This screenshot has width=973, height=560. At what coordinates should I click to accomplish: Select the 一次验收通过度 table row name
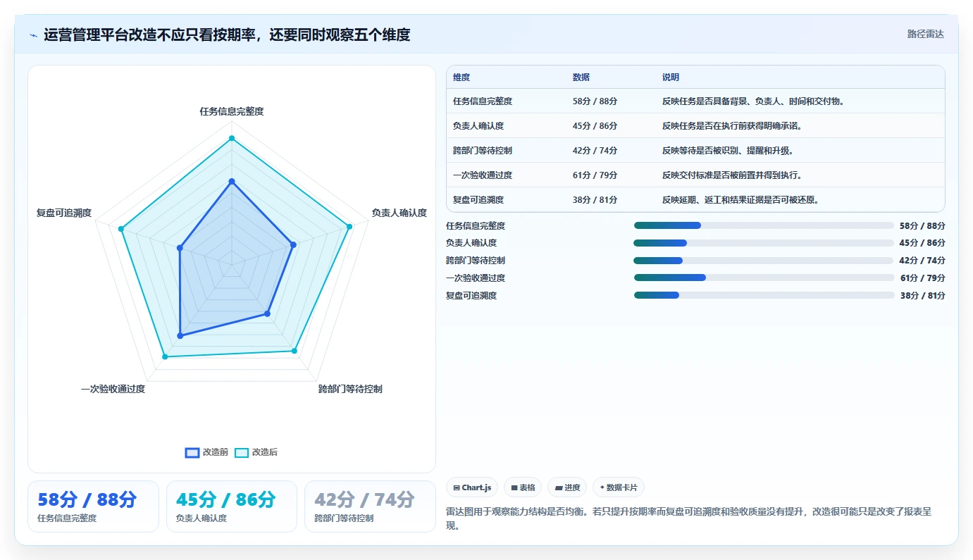(x=483, y=175)
